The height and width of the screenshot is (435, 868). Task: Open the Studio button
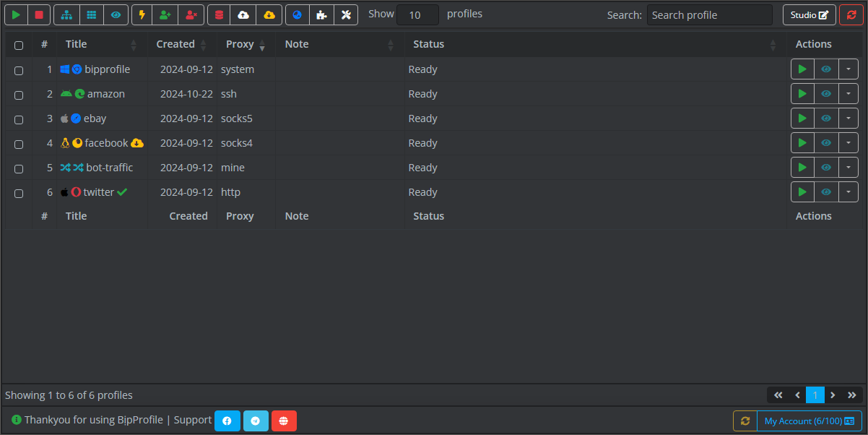810,14
